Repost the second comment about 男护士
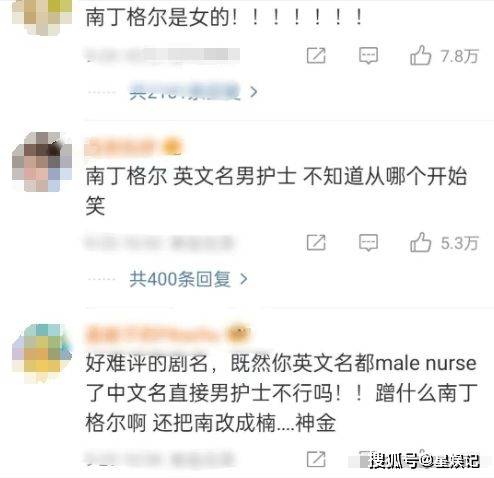The image size is (494, 478). [316, 242]
